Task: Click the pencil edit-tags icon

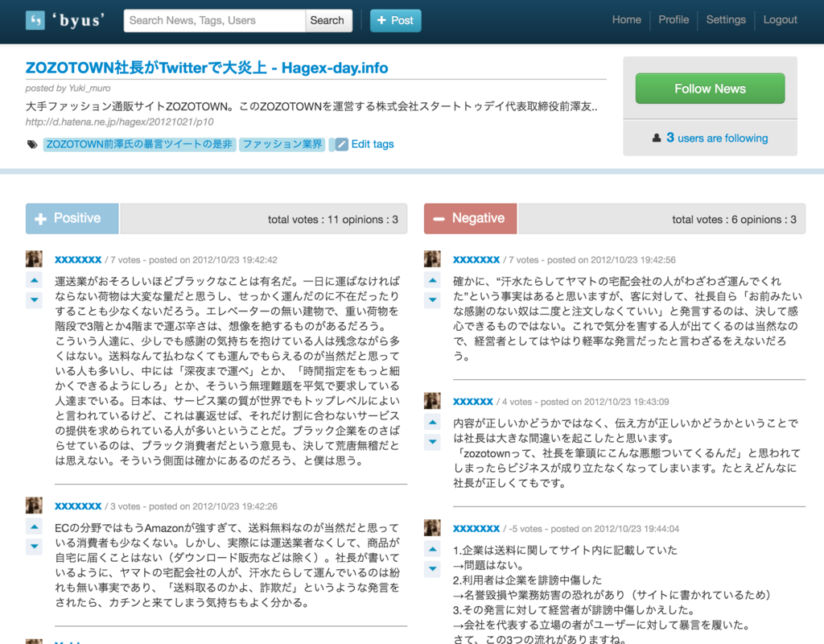Action: [x=341, y=144]
